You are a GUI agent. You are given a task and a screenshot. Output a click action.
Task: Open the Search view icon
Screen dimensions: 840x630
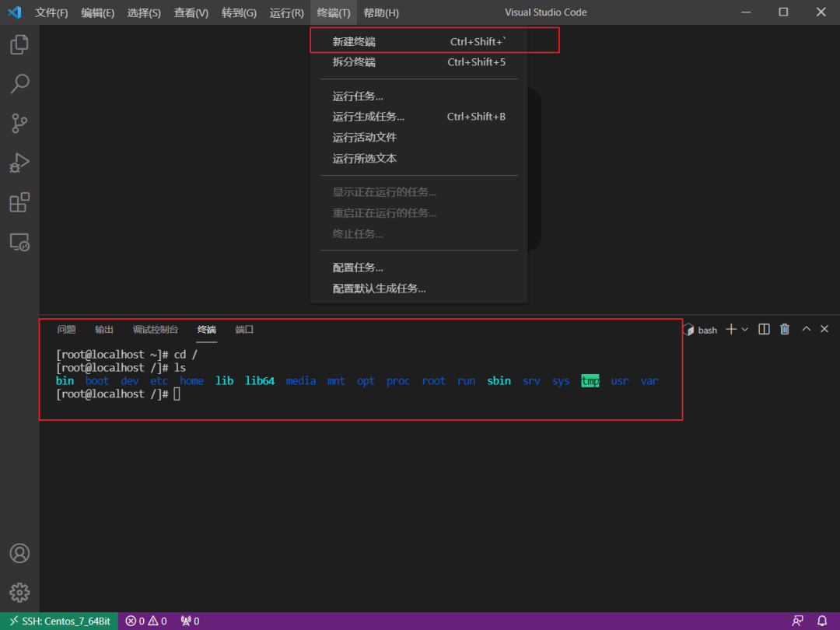19,83
